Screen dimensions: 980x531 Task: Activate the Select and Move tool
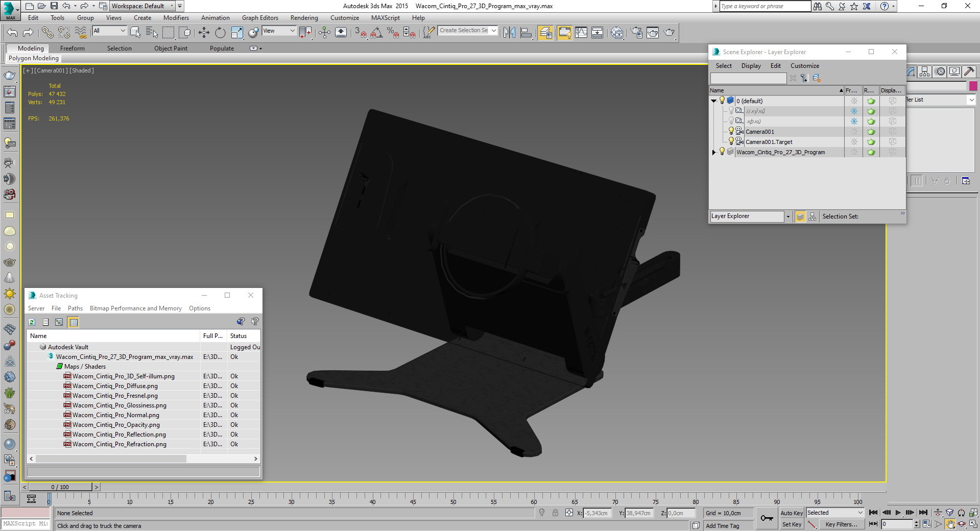click(204, 33)
